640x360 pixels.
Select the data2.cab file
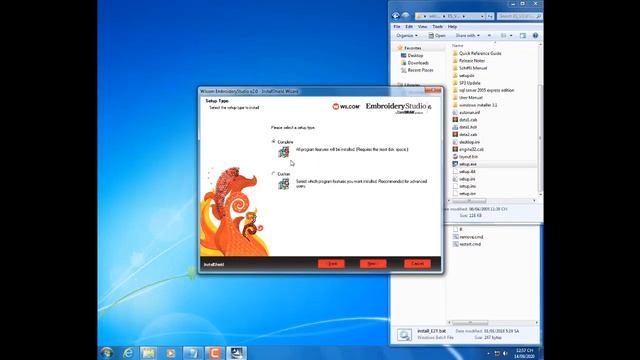pyautogui.click(x=468, y=134)
